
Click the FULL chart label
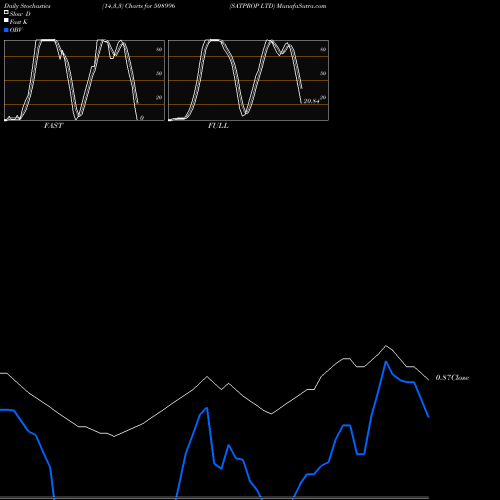218,126
